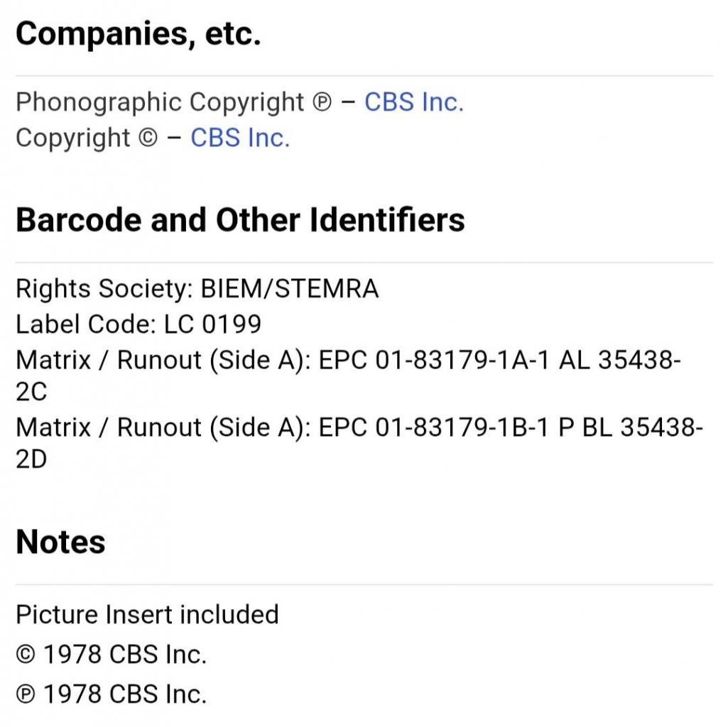This screenshot has width=728, height=727.
Task: Click the ℗ symbol in Phonographic Copyright line
Action: 321,103
